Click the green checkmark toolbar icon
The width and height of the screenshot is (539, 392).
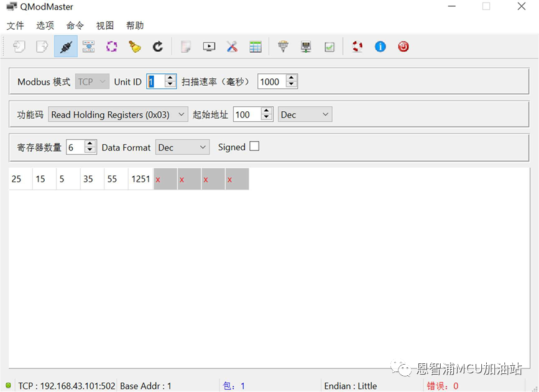click(329, 46)
